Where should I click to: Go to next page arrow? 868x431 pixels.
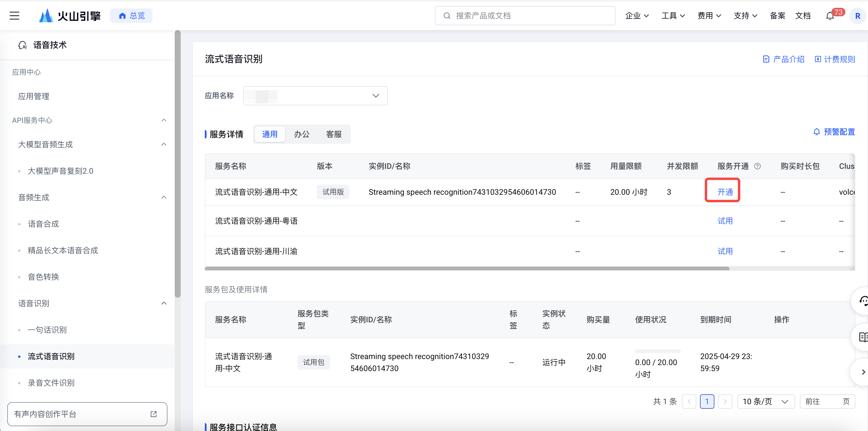pos(725,402)
